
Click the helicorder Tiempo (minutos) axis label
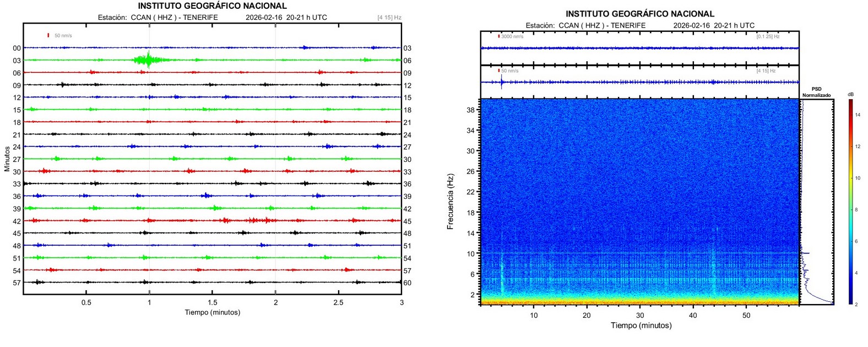(x=212, y=312)
